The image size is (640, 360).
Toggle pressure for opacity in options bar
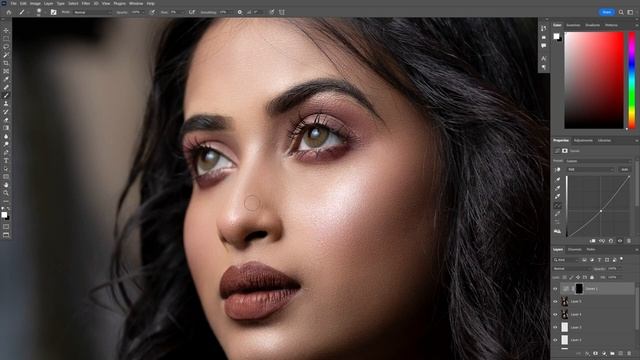click(x=153, y=12)
